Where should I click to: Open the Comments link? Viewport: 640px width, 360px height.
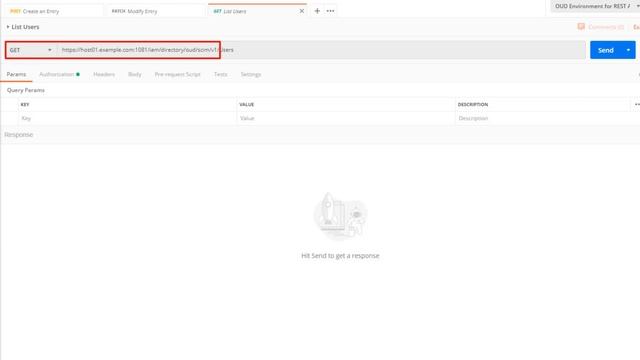pos(606,27)
